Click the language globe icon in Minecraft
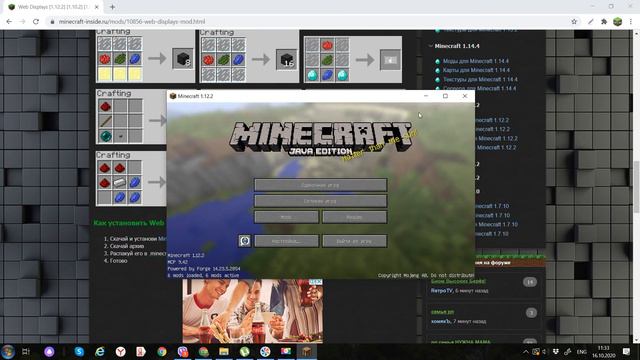 pos(244,241)
